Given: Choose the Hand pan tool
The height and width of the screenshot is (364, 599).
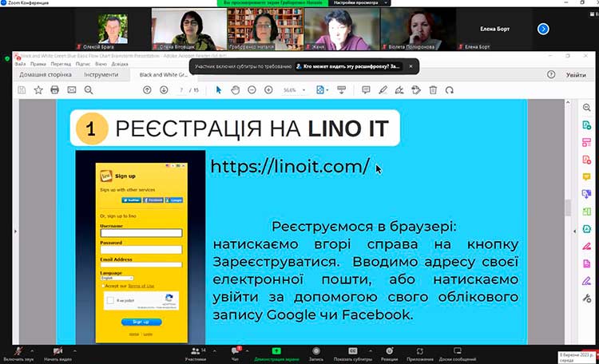Looking at the screenshot, I should pyautogui.click(x=236, y=90).
